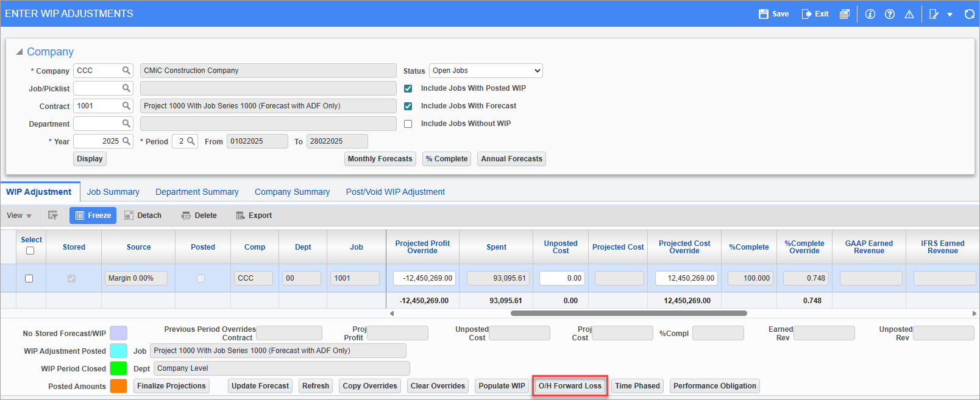
Task: Open the Status dropdown
Action: 486,71
